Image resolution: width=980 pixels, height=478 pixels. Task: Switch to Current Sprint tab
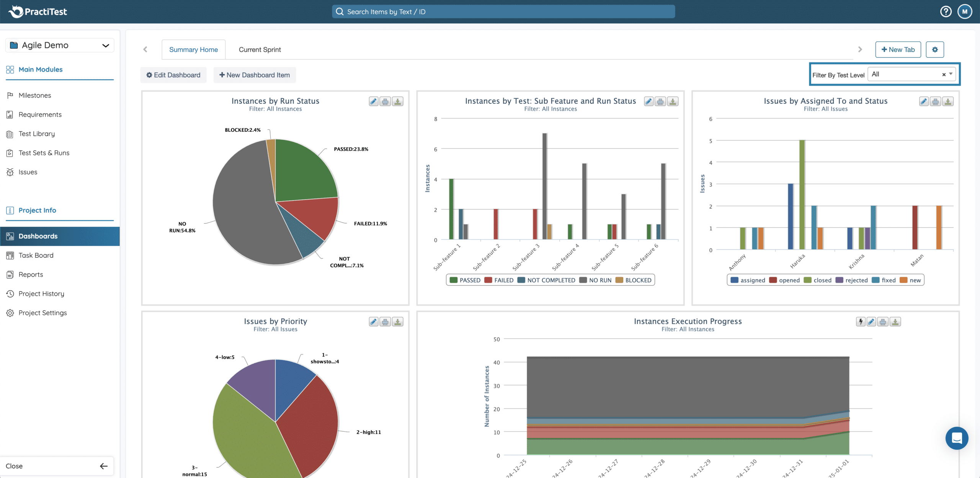[x=260, y=49]
